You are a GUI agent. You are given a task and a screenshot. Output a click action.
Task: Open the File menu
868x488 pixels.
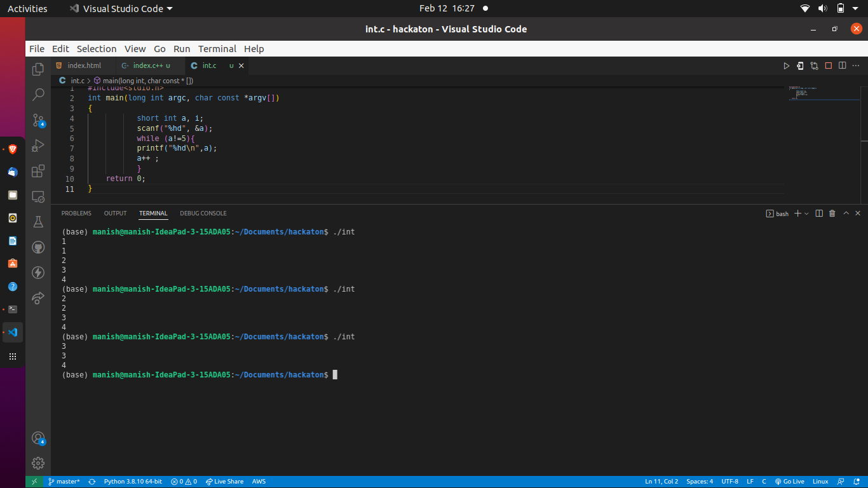pyautogui.click(x=37, y=48)
